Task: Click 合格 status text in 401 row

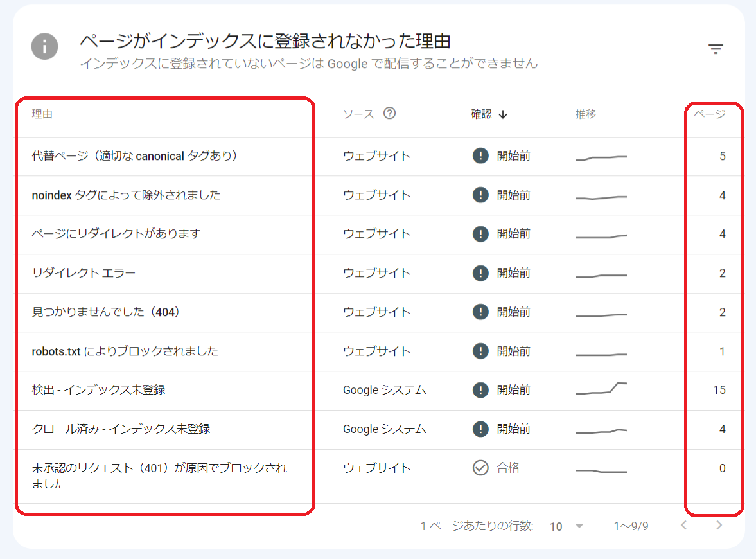Action: pos(508,468)
